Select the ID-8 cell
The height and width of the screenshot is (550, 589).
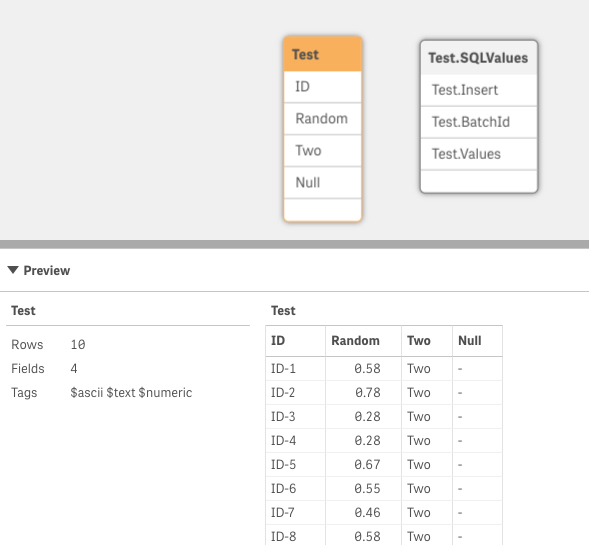point(296,536)
